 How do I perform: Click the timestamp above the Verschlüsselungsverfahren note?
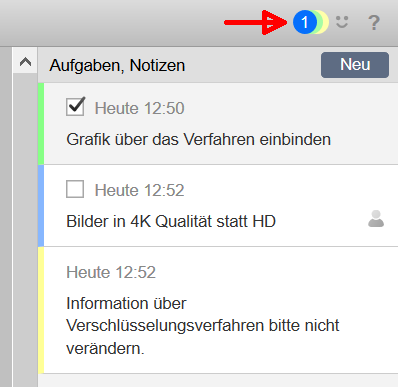point(111,272)
